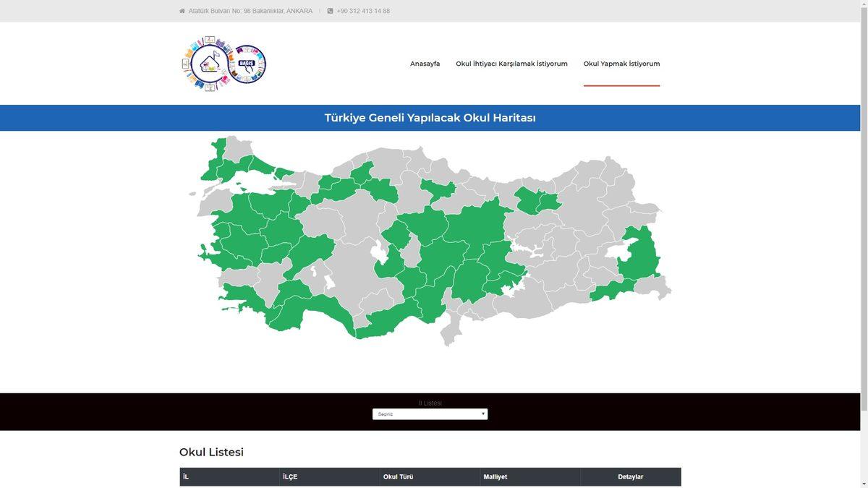Image resolution: width=868 pixels, height=488 pixels.
Task: Click the home icon in the top address bar
Action: (x=181, y=11)
